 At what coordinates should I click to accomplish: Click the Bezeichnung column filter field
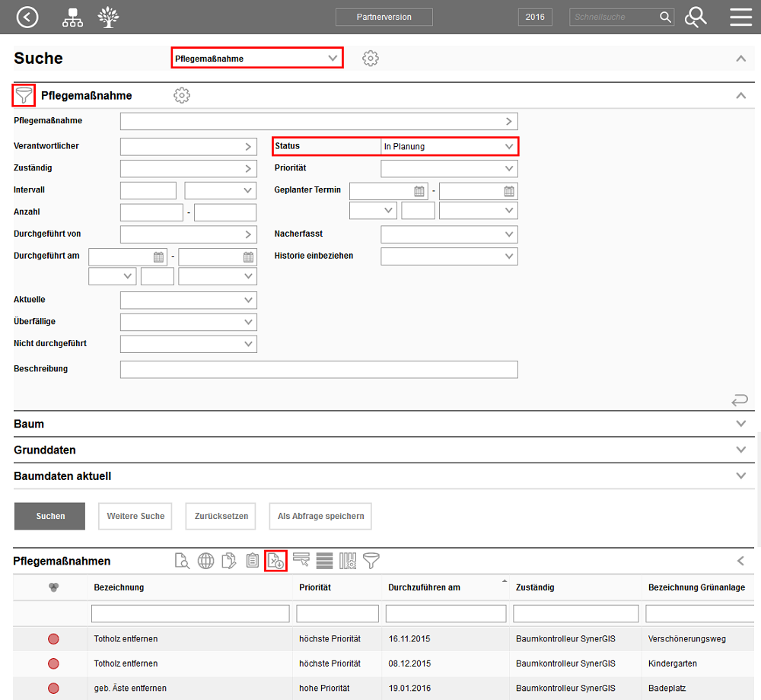tap(190, 614)
